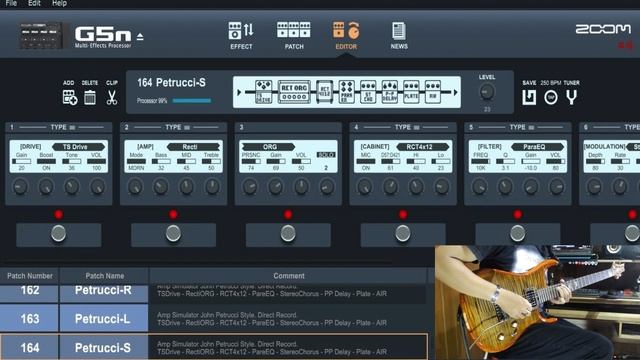Click the CLIP scissors icon

click(x=111, y=98)
